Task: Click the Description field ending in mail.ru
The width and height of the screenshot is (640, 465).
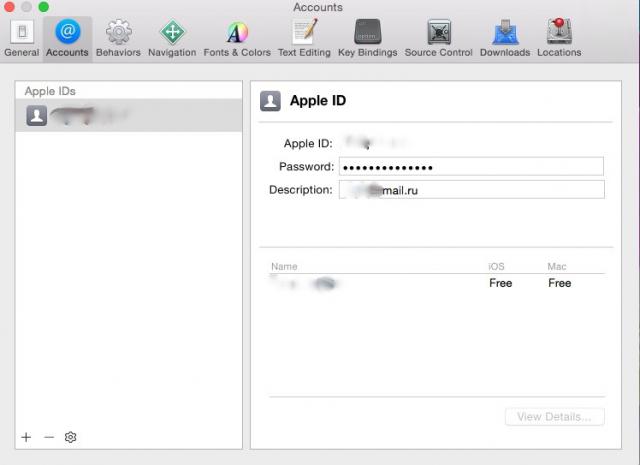Action: (471, 190)
